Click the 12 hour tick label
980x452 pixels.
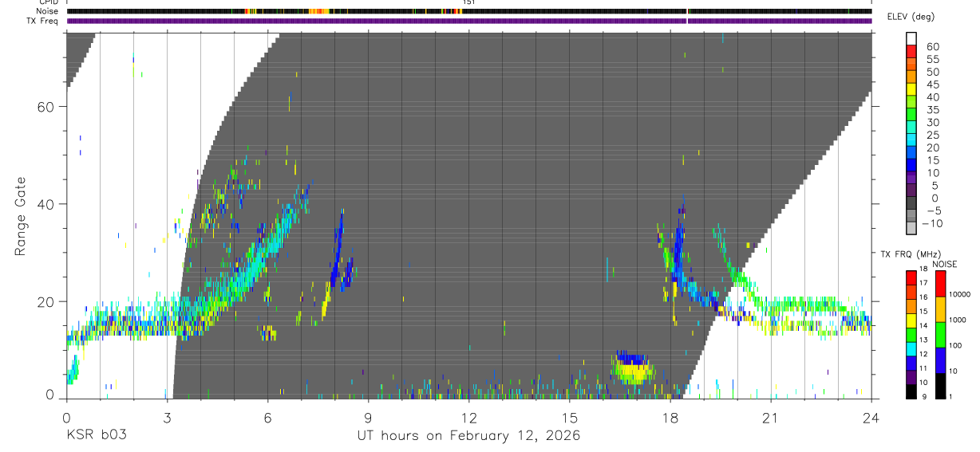(x=468, y=417)
